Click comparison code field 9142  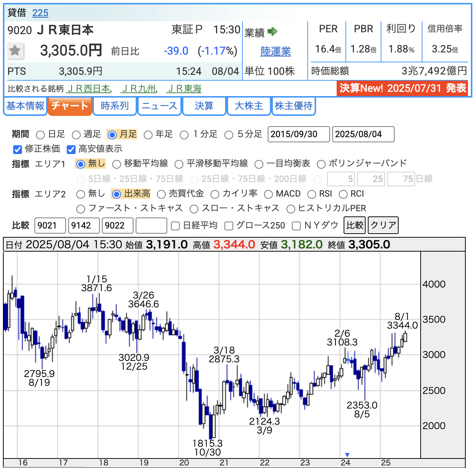(x=84, y=225)
